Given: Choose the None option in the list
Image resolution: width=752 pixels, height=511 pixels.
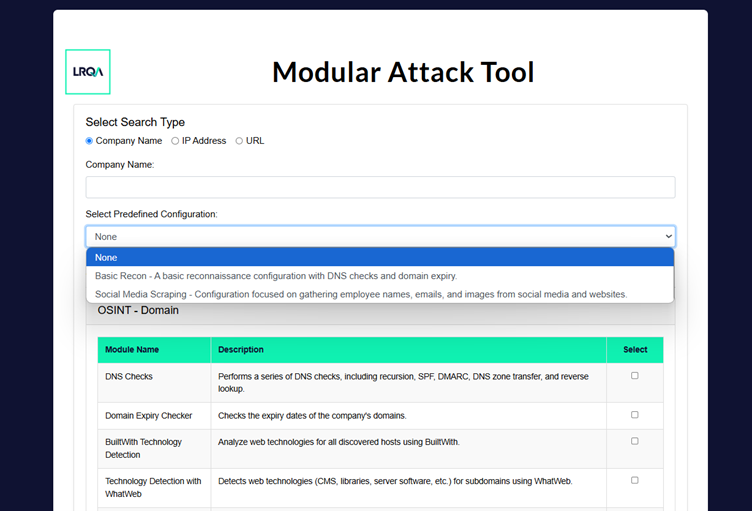Looking at the screenshot, I should click(x=380, y=257).
